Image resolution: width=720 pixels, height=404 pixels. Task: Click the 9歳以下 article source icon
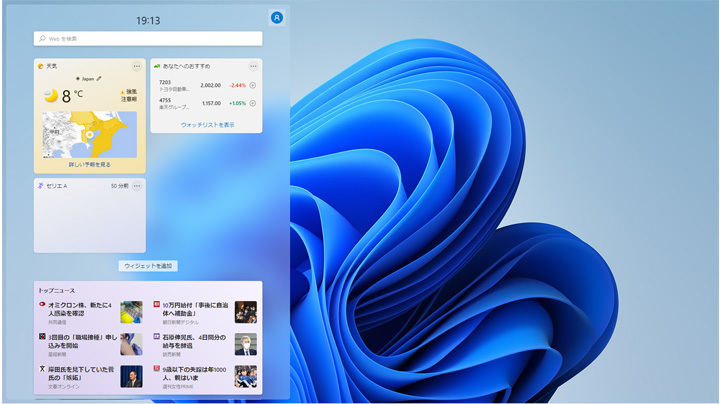(x=157, y=368)
